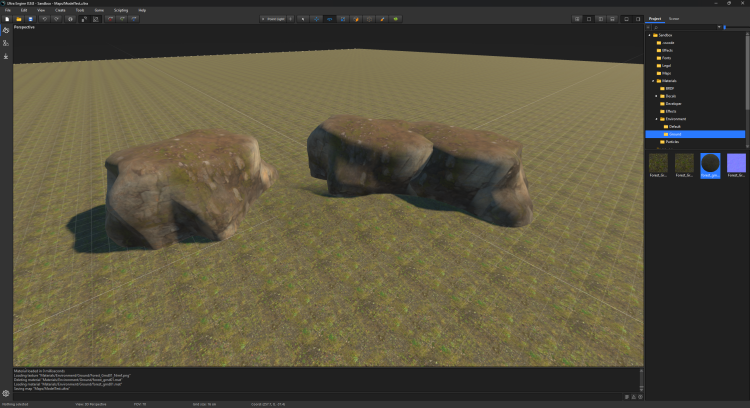Save the map with the floppy disk icon
Image resolution: width=750 pixels, height=408 pixels.
pos(30,18)
